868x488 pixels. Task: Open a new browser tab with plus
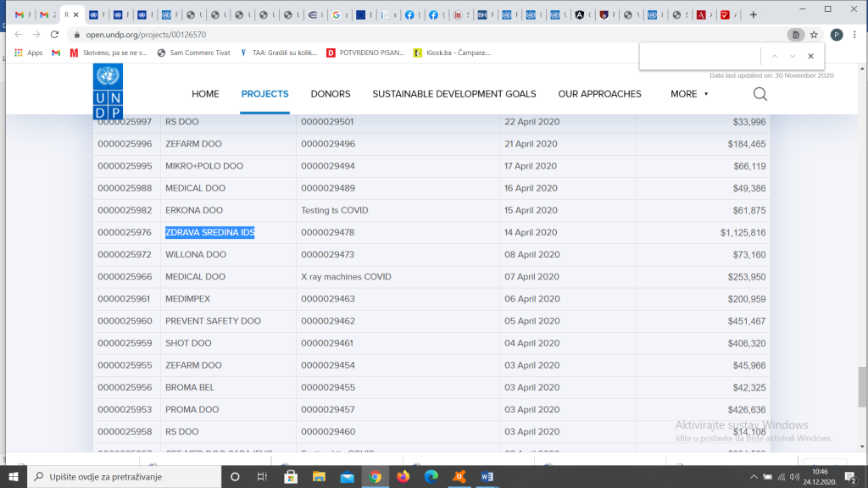point(753,15)
